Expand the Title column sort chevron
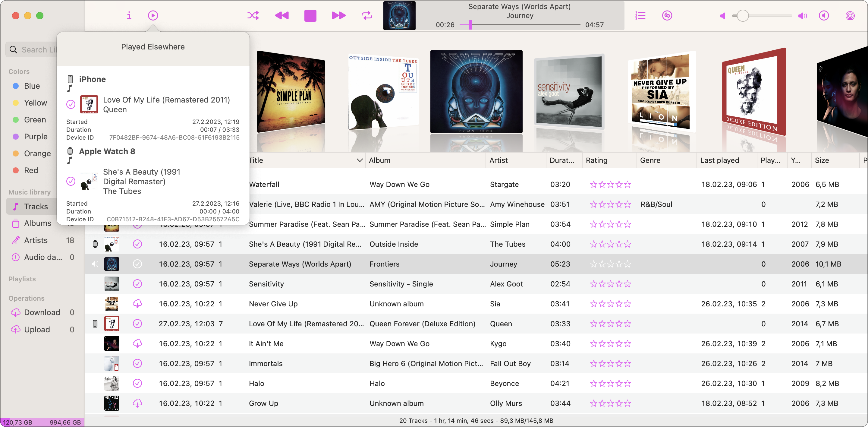Viewport: 868px width, 427px height. pos(360,160)
